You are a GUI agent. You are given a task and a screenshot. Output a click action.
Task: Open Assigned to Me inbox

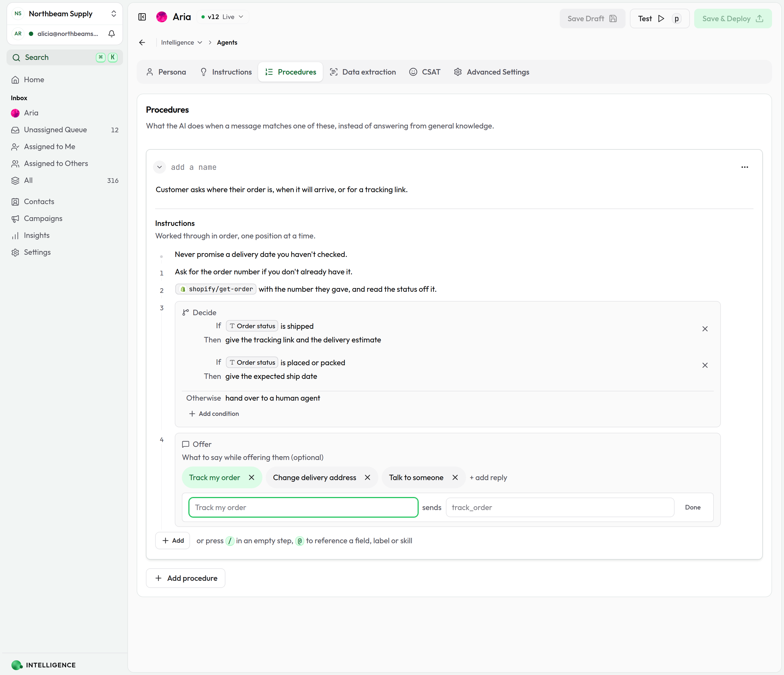[x=65, y=147]
